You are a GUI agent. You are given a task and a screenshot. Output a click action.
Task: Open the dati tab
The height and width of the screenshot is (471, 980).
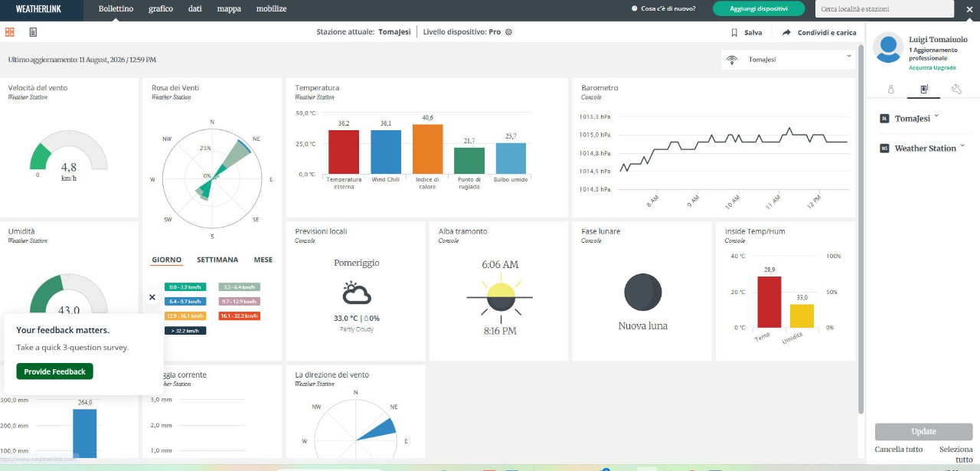point(195,9)
